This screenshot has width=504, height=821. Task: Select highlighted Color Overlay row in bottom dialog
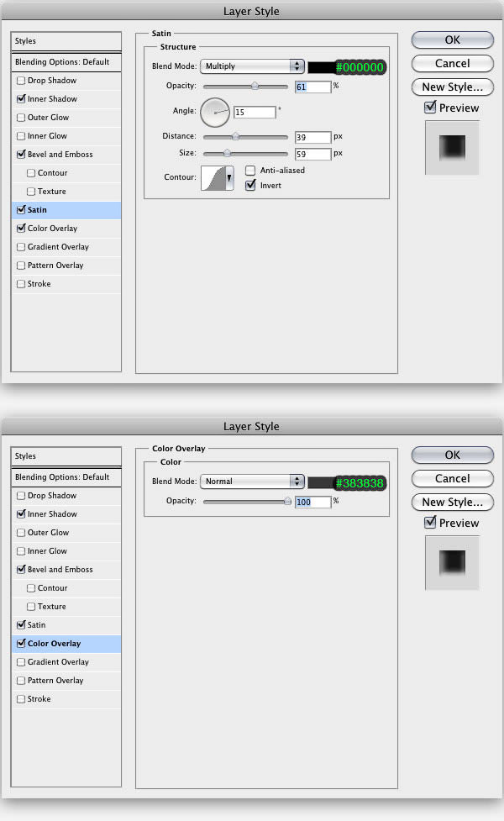coord(66,644)
